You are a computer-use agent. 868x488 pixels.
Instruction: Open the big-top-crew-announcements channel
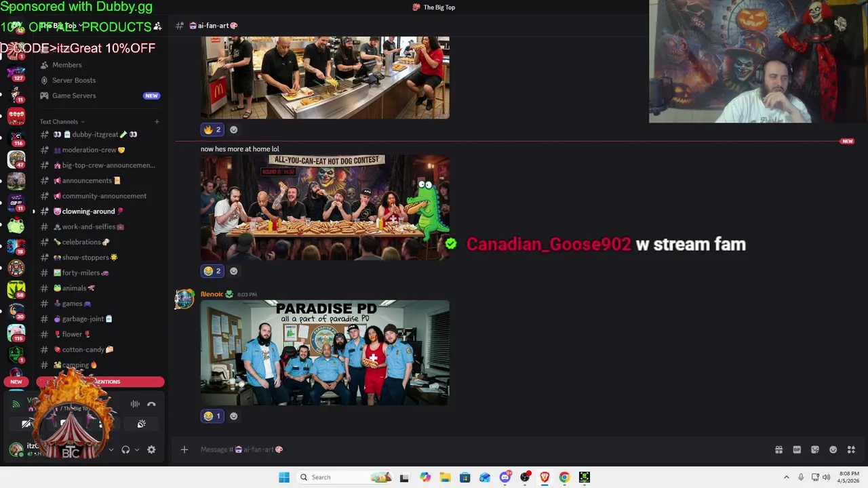tap(100, 165)
